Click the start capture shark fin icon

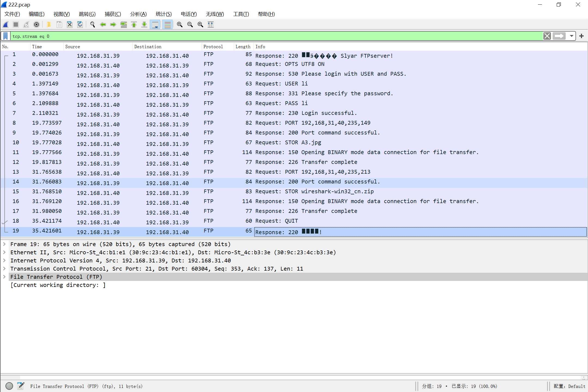click(x=6, y=24)
